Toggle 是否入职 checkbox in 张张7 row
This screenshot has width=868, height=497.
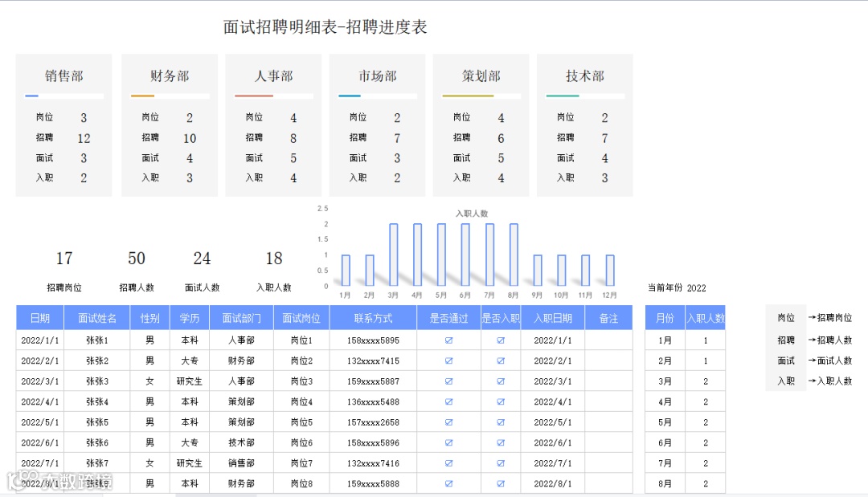pos(501,463)
